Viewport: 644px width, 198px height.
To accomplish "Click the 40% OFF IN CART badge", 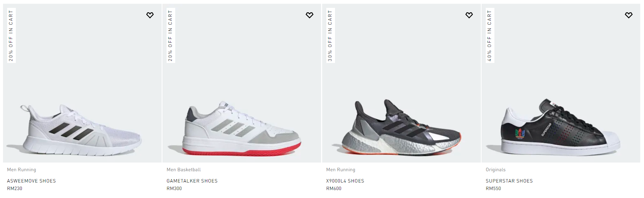I will [490, 35].
